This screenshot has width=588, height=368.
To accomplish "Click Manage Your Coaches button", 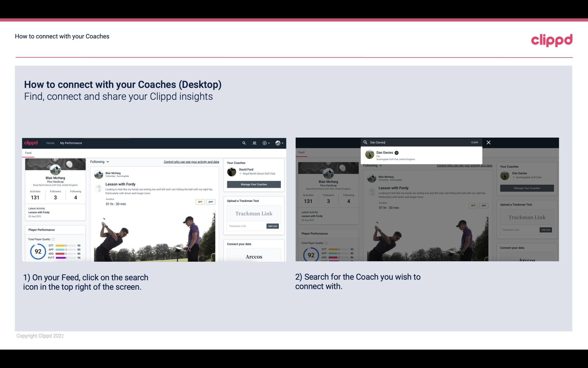I will tap(254, 184).
